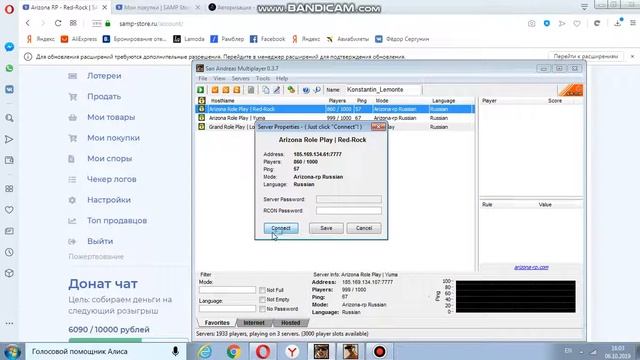Click the RCON Password input field

click(349, 211)
